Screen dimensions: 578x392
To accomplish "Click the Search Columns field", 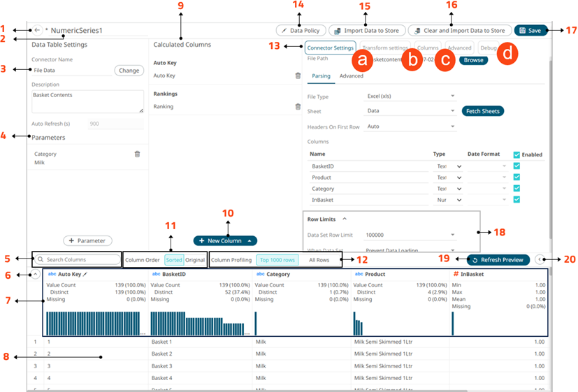I will (78, 259).
